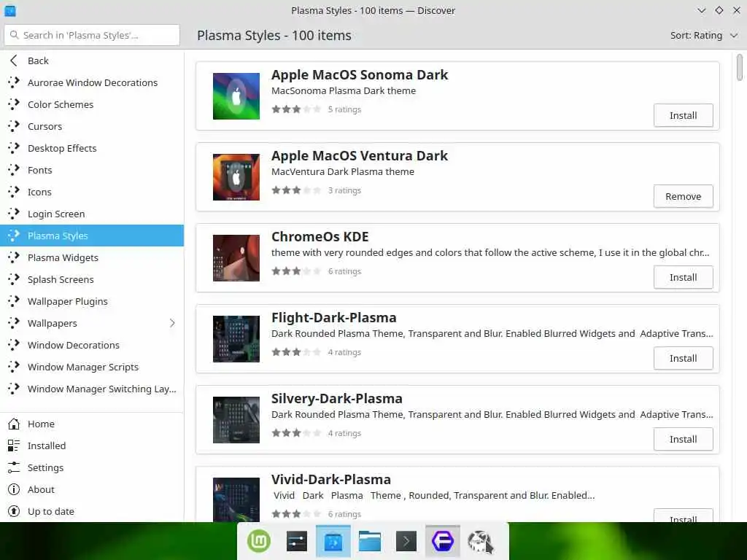This screenshot has height=560, width=747.
Task: Open the Cursors category
Action: (92, 126)
